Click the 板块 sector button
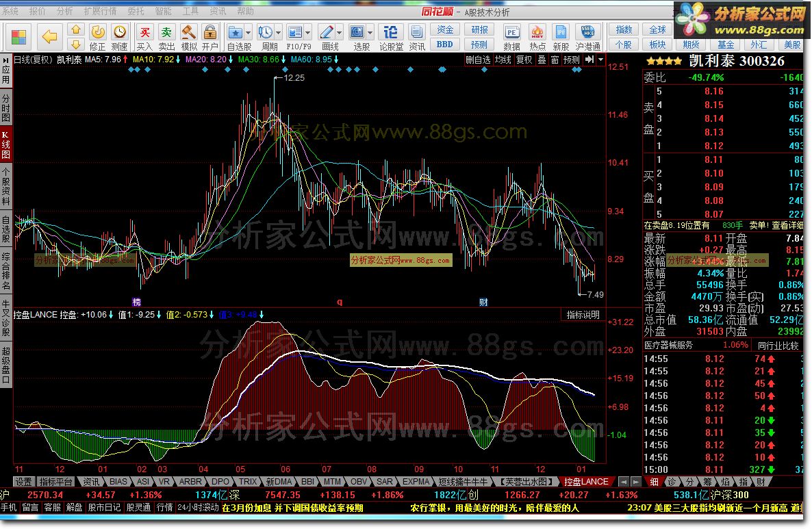812x529 pixels. 658,44
